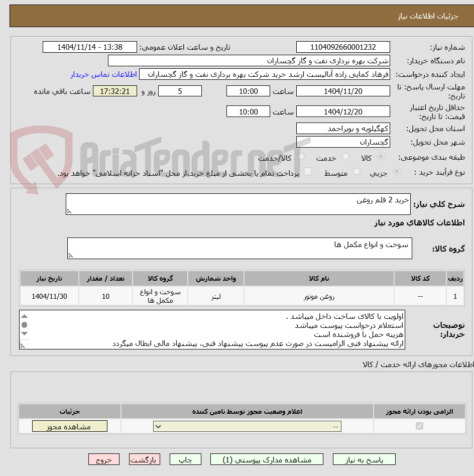This screenshot has width=474, height=476.
Task: Open اطلاعات تماس خریدار link
Action: coord(104,74)
